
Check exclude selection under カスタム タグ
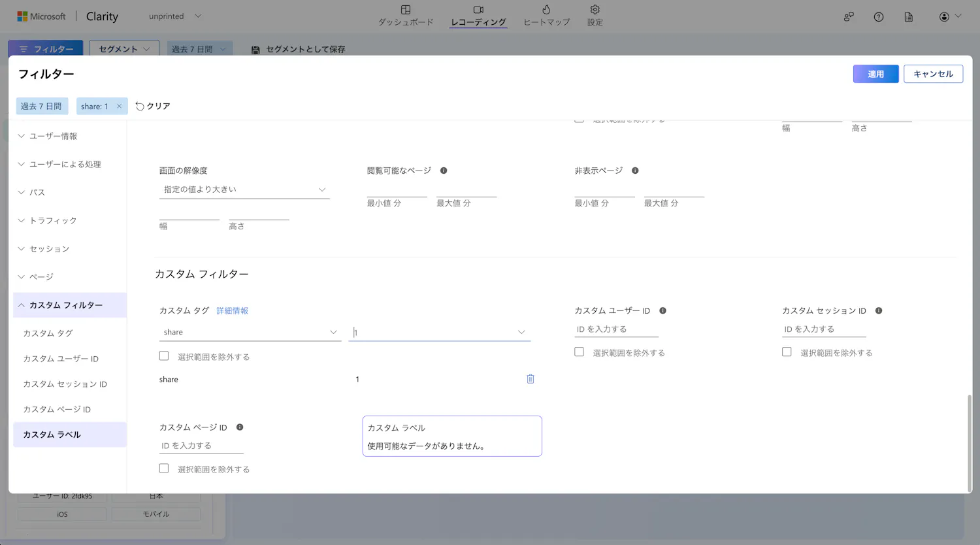tap(164, 356)
